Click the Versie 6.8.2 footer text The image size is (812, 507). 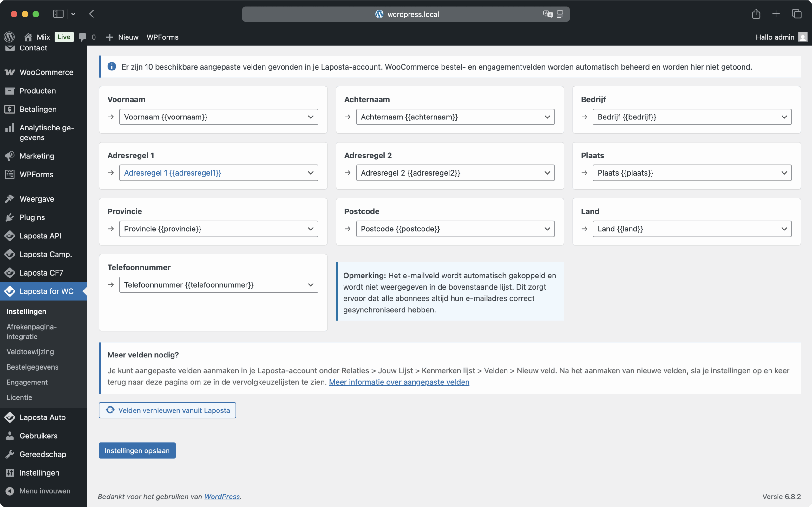click(x=782, y=496)
